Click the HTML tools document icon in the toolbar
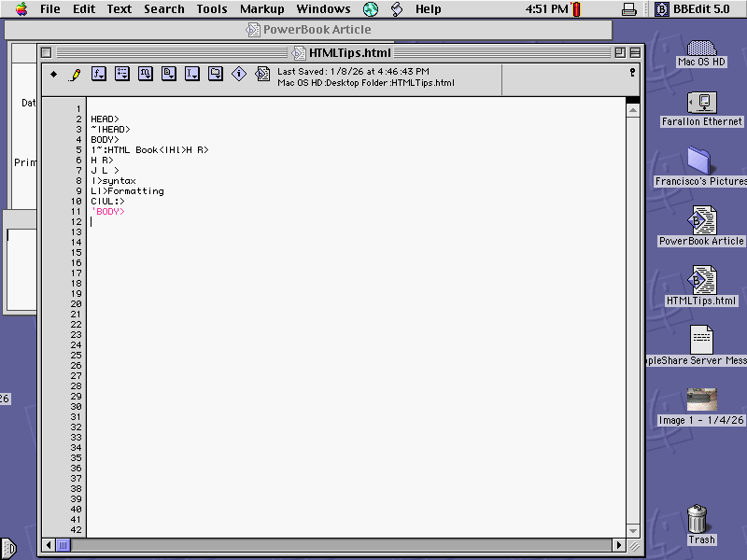 [261, 74]
